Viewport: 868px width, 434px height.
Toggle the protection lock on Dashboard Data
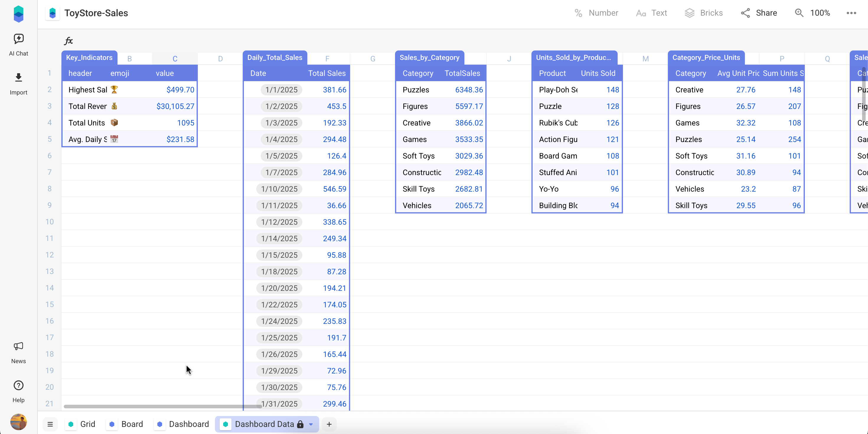click(x=300, y=424)
